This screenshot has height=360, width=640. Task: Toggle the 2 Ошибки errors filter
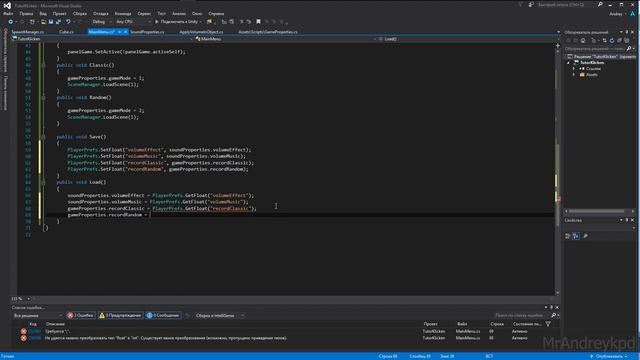(x=81, y=316)
